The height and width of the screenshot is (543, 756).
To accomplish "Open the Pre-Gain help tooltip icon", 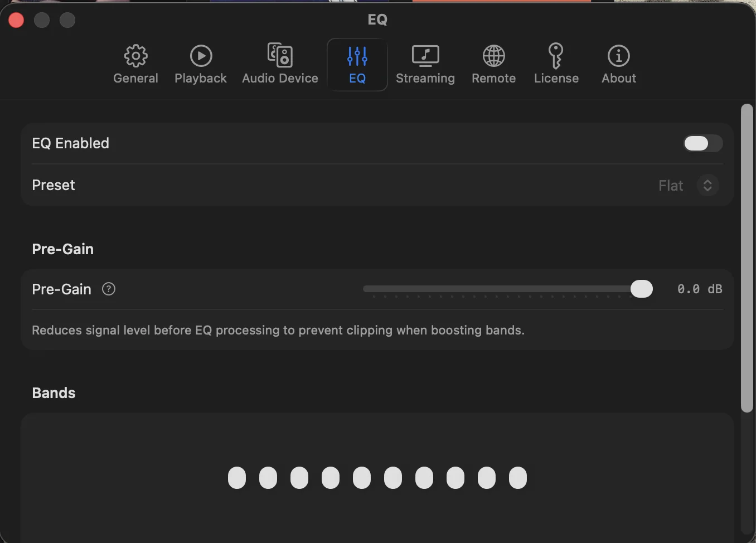I will 108,289.
